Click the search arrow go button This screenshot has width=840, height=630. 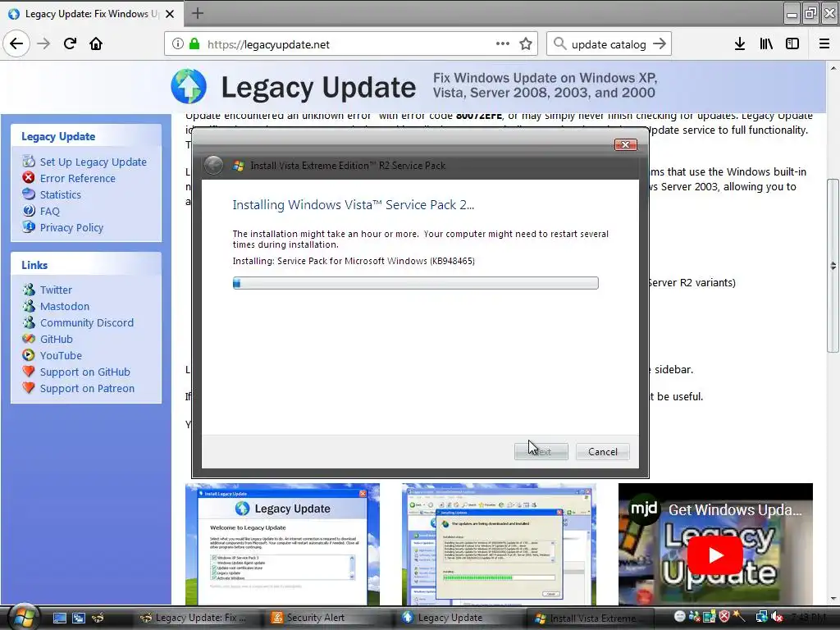pyautogui.click(x=660, y=43)
